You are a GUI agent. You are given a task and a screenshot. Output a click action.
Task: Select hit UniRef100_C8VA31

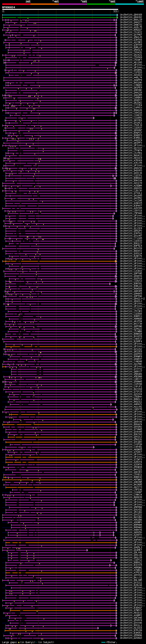pos(131,52)
